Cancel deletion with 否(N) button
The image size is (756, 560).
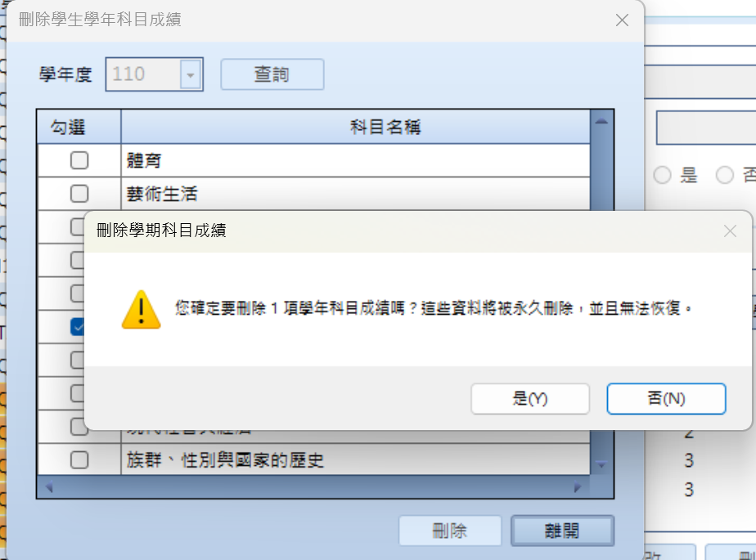coord(666,399)
